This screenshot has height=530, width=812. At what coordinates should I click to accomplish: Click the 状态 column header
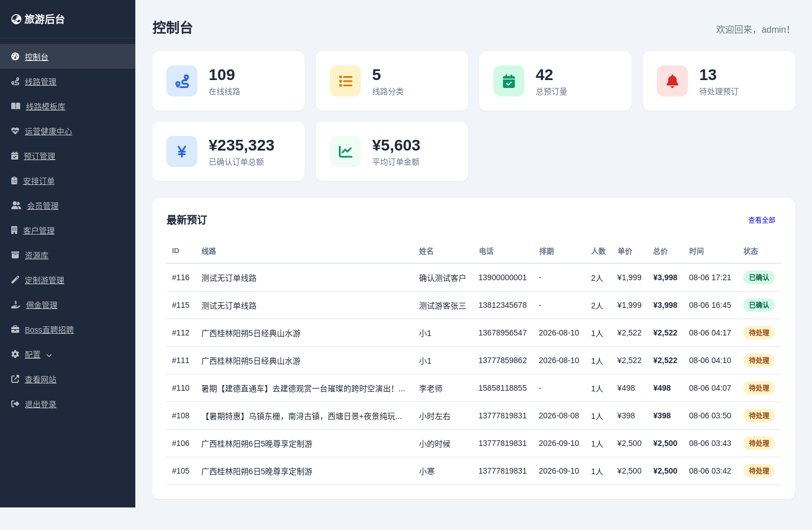(x=751, y=251)
